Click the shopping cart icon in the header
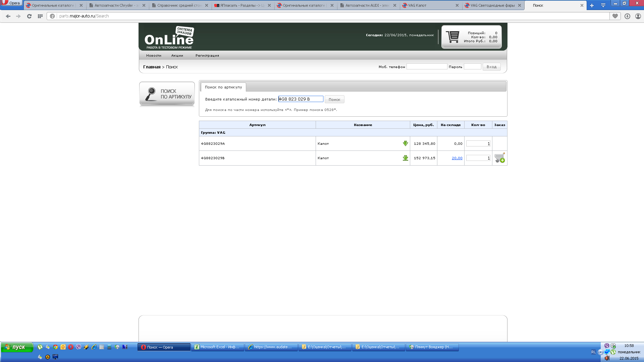644x362 pixels. tap(452, 37)
